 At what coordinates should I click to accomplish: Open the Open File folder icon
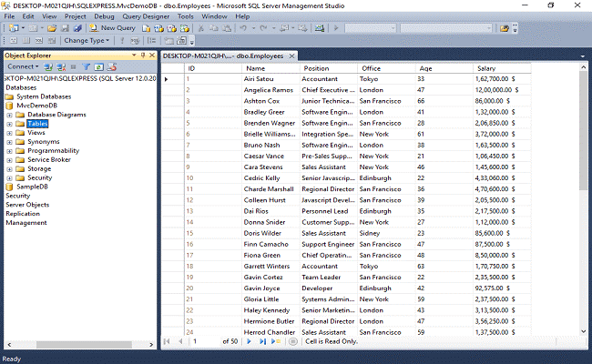52,28
